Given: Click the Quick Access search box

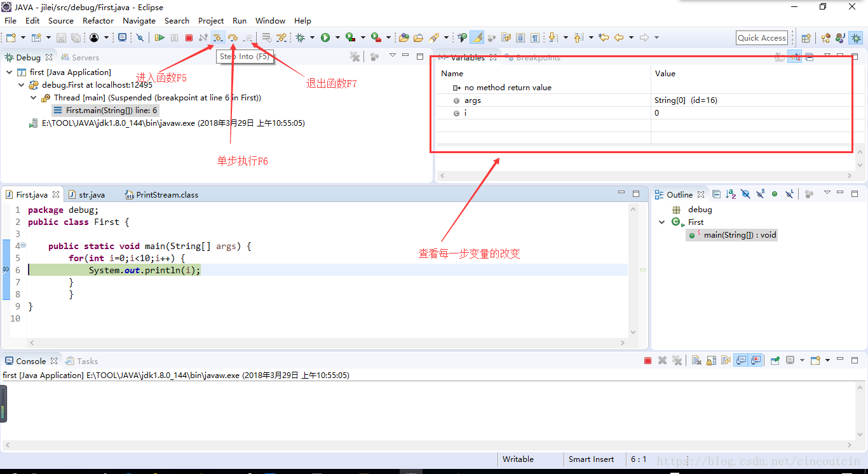Looking at the screenshot, I should pos(761,38).
